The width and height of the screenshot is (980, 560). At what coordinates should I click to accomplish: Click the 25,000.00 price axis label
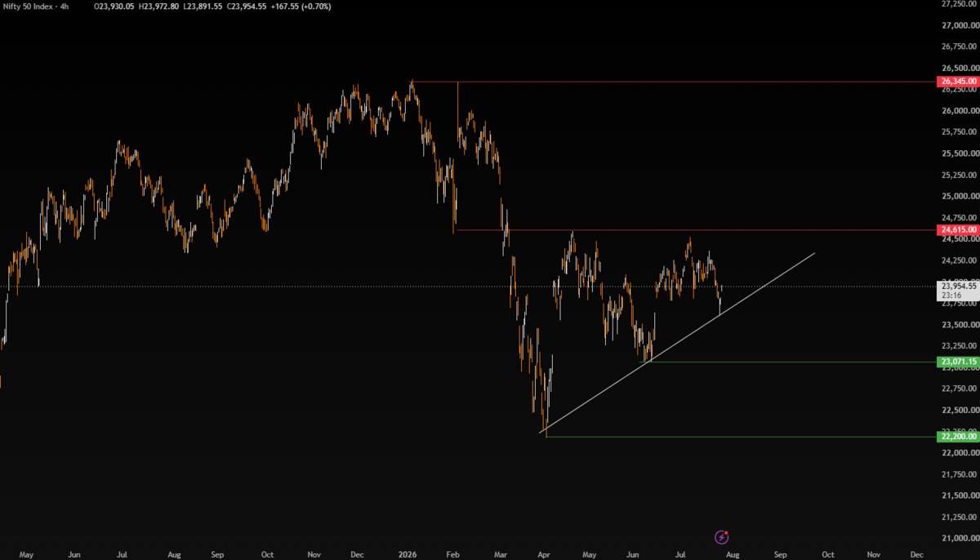(960, 197)
